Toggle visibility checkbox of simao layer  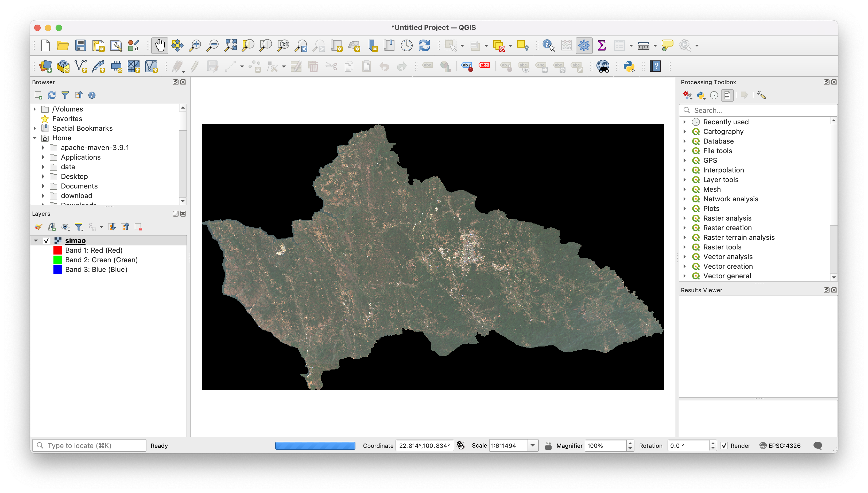pyautogui.click(x=46, y=240)
